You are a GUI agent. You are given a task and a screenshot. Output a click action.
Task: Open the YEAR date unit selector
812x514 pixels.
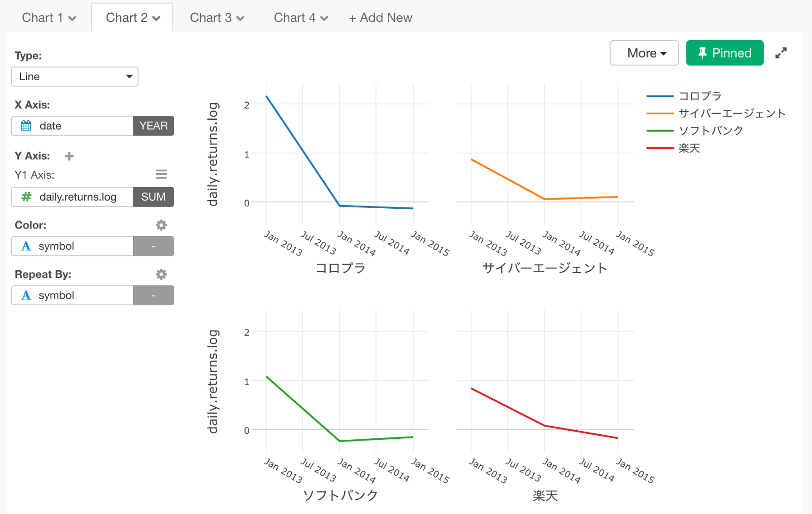point(153,126)
